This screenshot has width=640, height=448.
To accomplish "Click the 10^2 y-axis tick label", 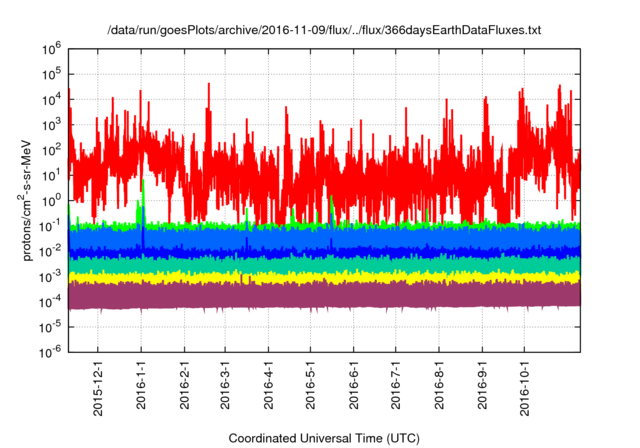I will (x=51, y=151).
